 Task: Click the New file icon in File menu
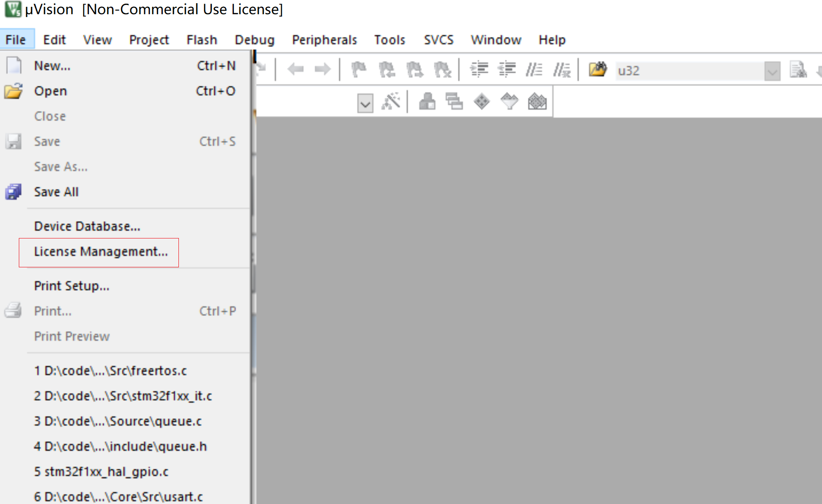[x=13, y=66]
